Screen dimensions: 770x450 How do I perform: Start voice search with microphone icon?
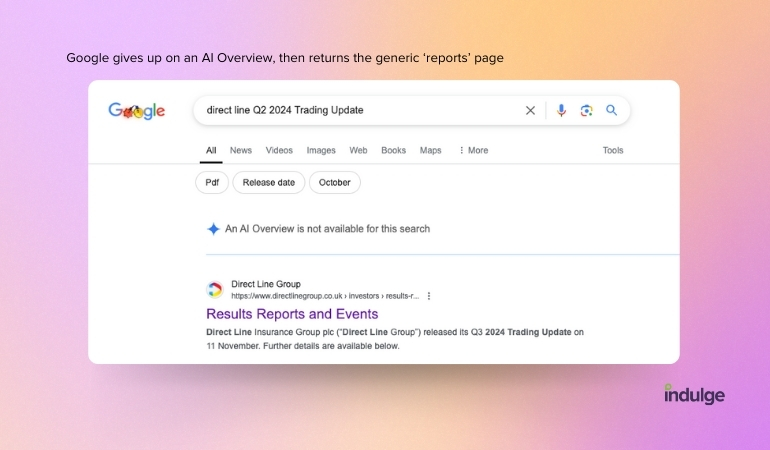pos(561,111)
